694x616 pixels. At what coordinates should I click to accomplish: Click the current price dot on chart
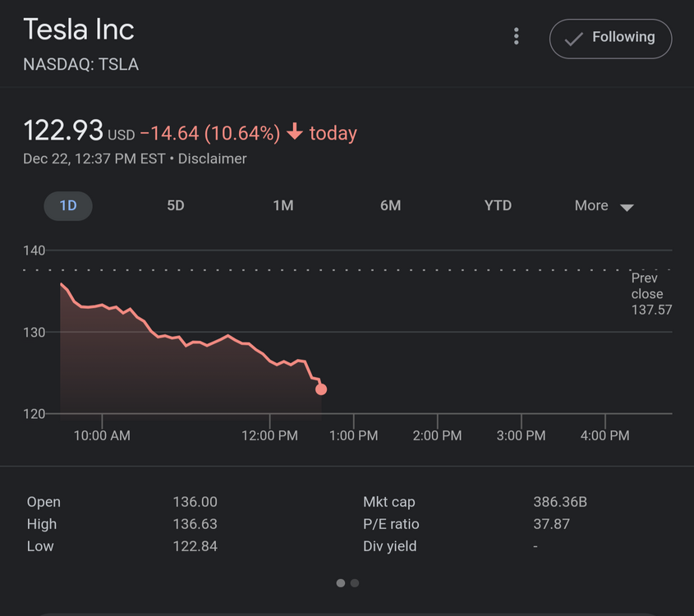point(321,389)
